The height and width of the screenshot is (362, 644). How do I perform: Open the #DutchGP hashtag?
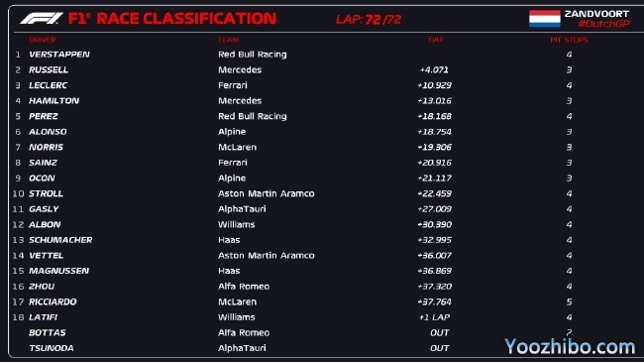pyautogui.click(x=603, y=24)
